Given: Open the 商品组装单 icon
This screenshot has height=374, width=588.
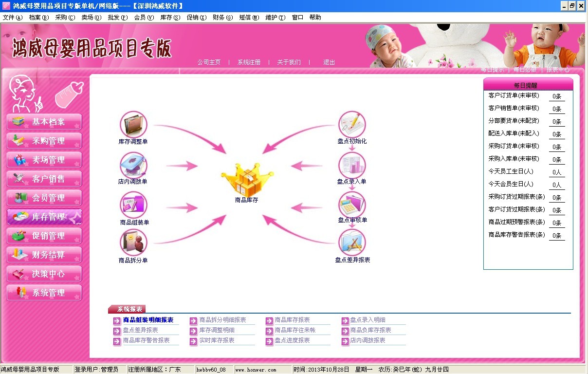Looking at the screenshot, I should pos(133,206).
